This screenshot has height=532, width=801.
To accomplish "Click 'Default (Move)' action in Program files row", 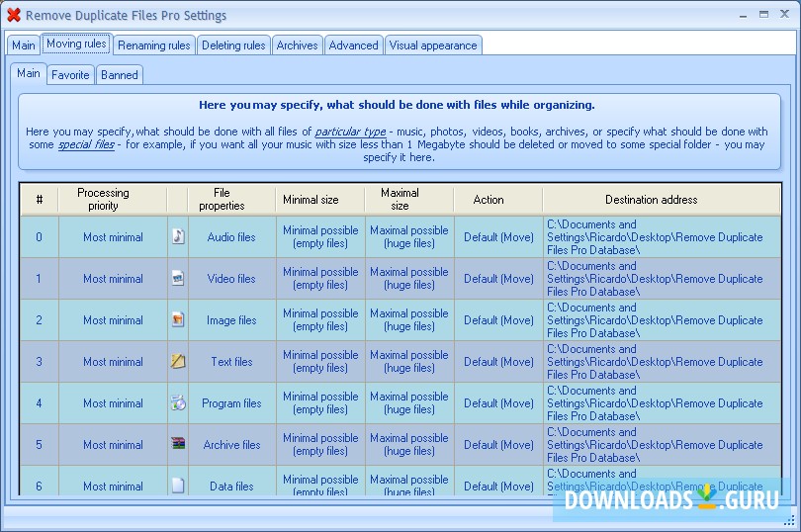I will 498,402.
